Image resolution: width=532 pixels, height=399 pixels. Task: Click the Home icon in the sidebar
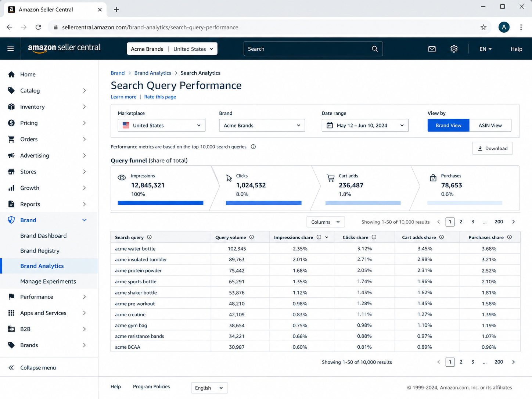coord(11,75)
